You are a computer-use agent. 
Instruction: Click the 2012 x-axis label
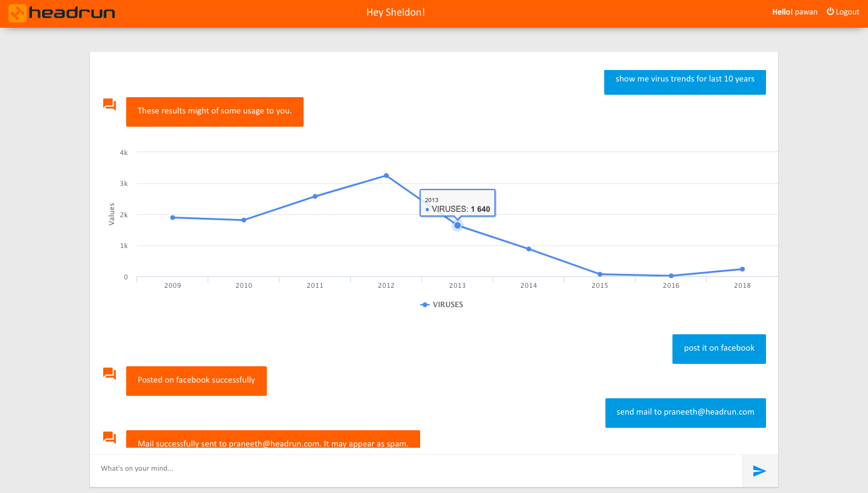pyautogui.click(x=386, y=286)
